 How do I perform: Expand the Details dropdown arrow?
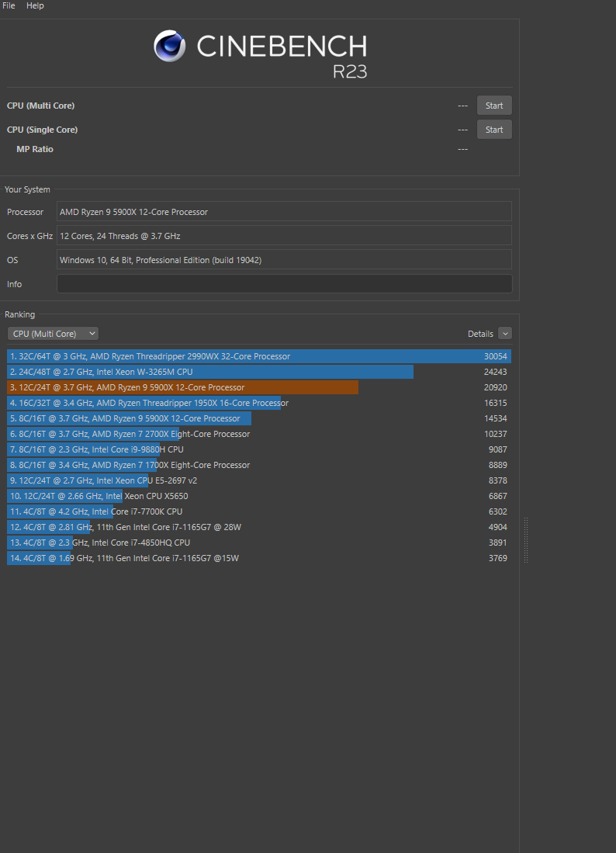[x=505, y=334]
